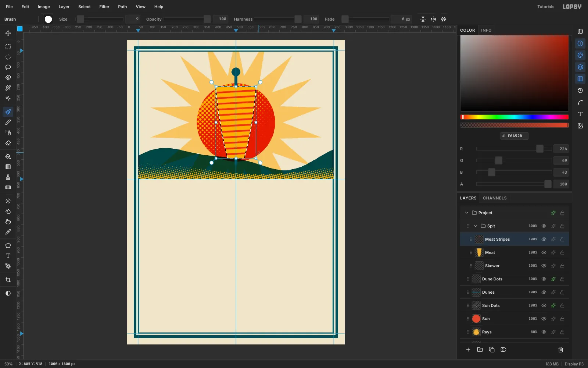The width and height of the screenshot is (588, 368).
Task: Select the Text tool in left toolbar
Action: point(8,256)
